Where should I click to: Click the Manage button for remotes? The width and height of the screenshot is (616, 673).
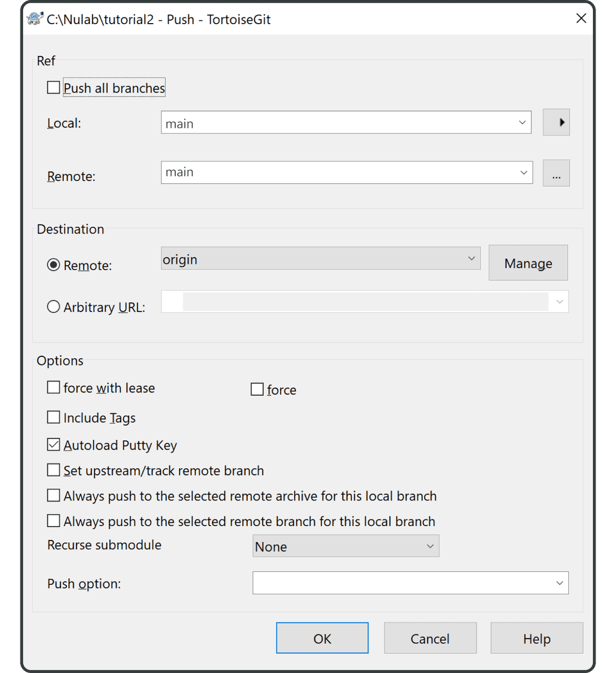[528, 263]
